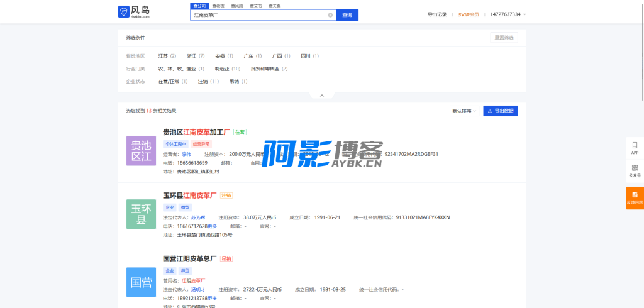Viewport: 644px width, 308px height.
Task: Switch to the 查风险 search tab
Action: coord(237,6)
